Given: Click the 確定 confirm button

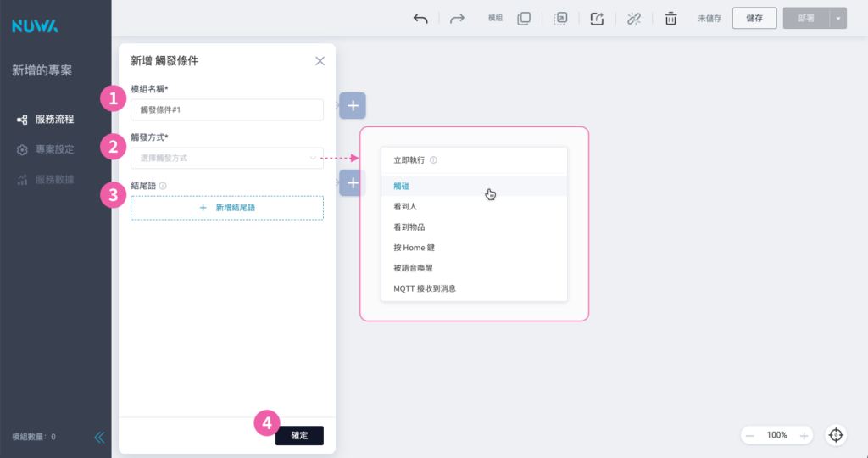Looking at the screenshot, I should [x=299, y=436].
